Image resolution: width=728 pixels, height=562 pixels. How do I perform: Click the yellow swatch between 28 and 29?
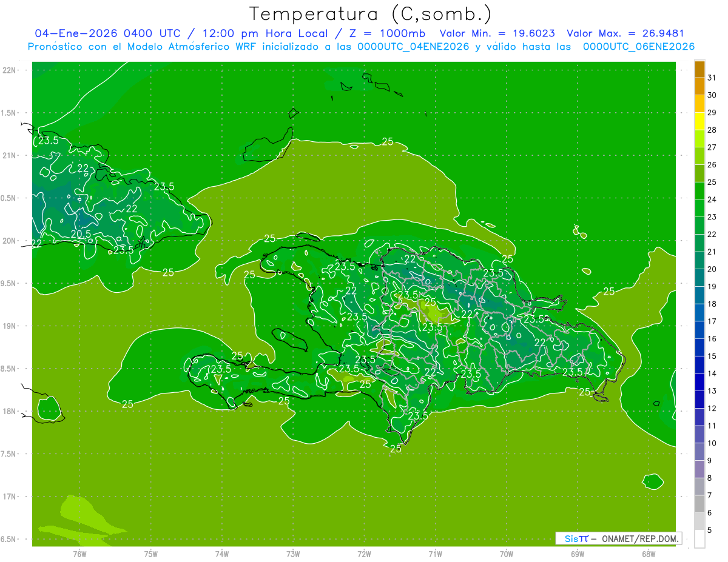pyautogui.click(x=699, y=121)
